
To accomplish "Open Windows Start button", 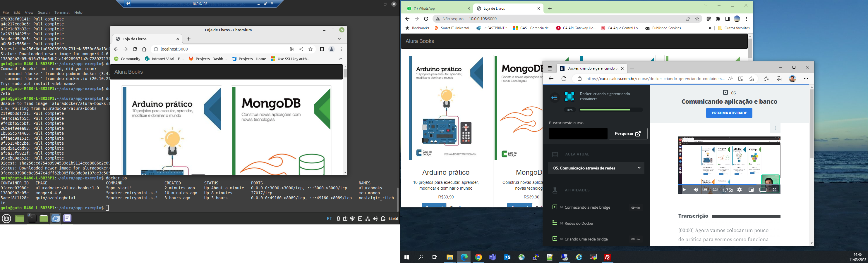I will [407, 257].
